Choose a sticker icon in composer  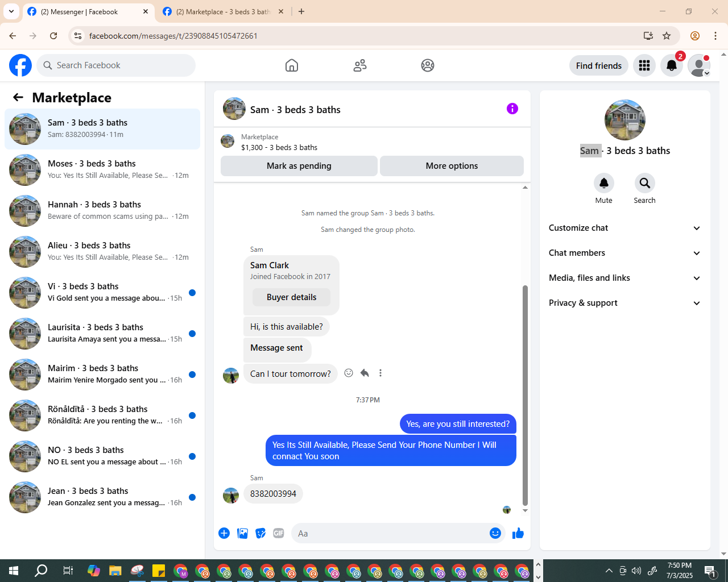tap(260, 533)
